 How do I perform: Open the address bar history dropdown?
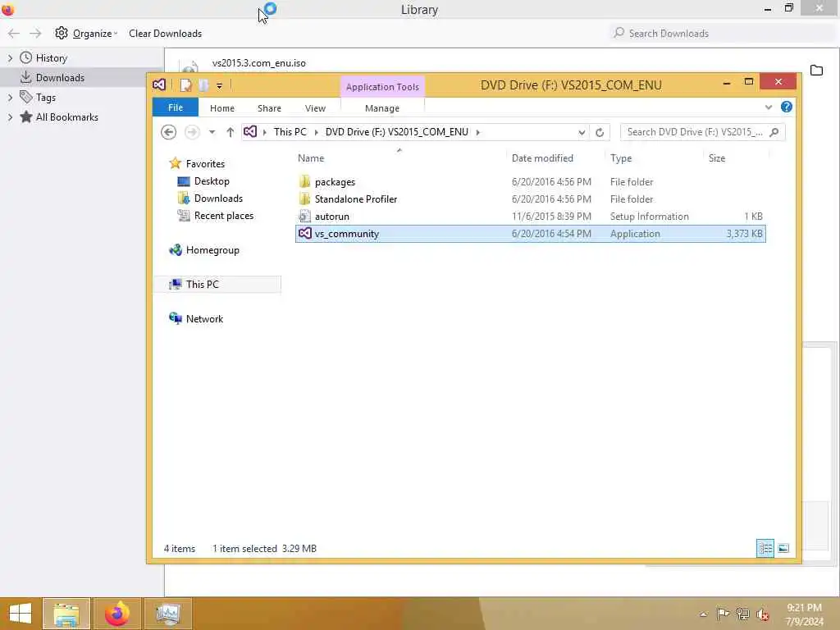[582, 132]
